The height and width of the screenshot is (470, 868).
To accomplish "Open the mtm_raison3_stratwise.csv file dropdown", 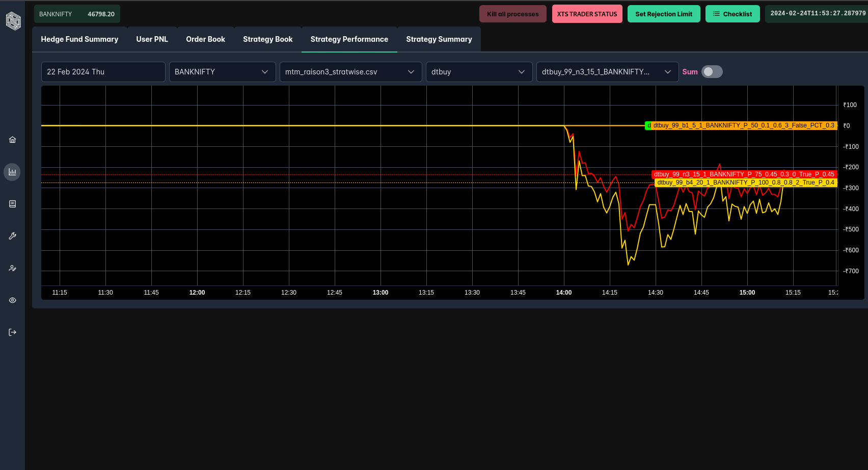I will (350, 72).
